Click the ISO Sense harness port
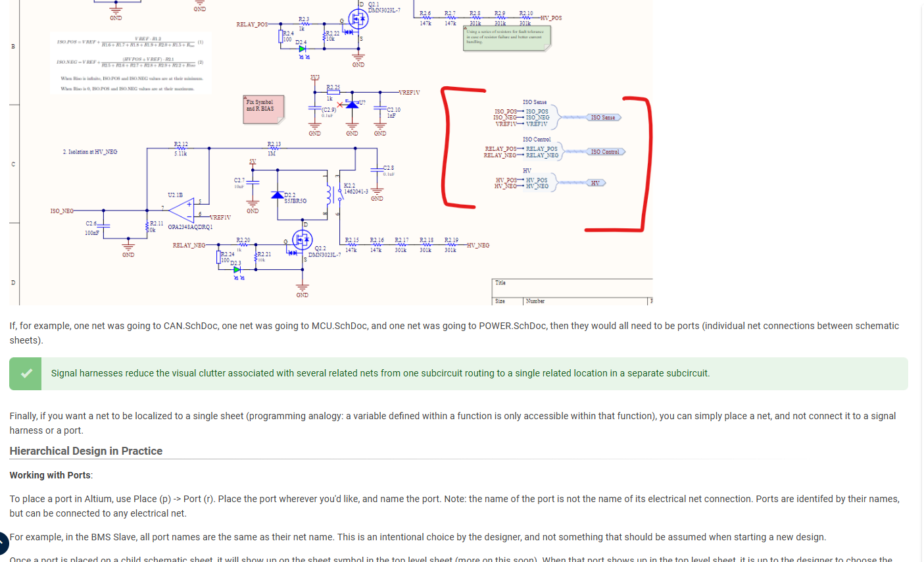The image size is (924, 562). pos(603,118)
